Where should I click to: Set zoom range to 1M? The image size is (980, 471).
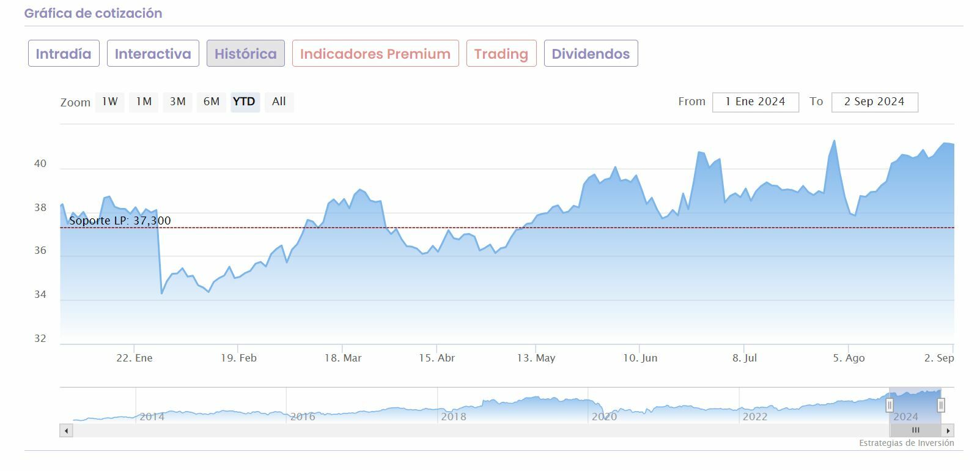[x=144, y=102]
